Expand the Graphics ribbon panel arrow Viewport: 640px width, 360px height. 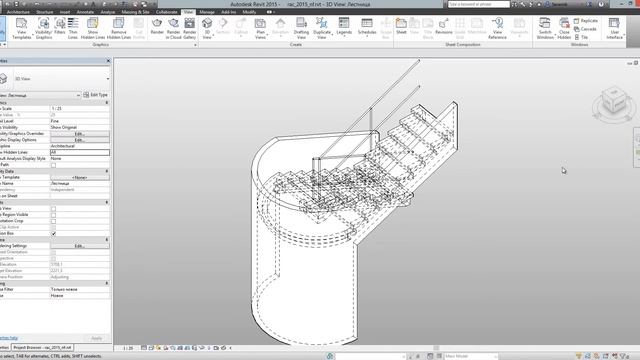(195, 45)
